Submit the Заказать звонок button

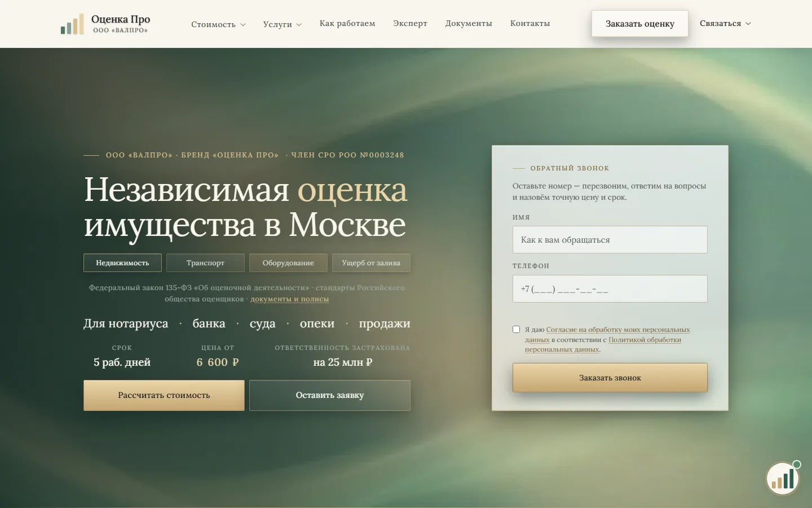coord(610,378)
